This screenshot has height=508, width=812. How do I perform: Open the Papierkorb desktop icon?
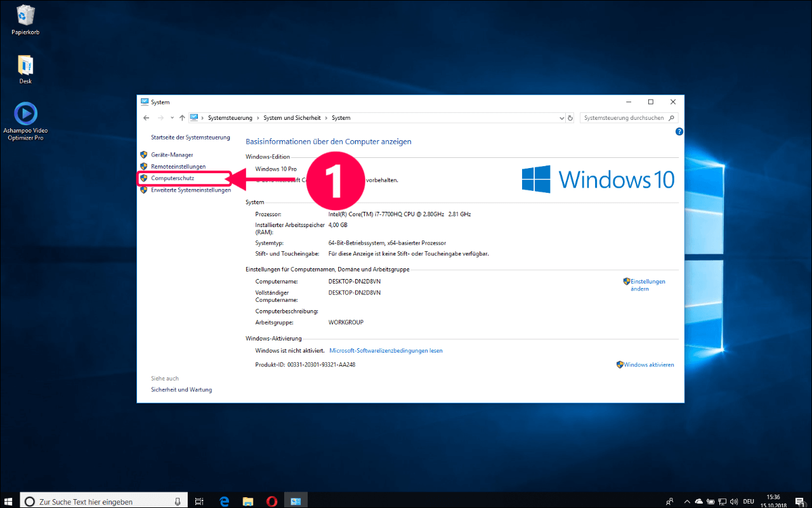coord(25,20)
